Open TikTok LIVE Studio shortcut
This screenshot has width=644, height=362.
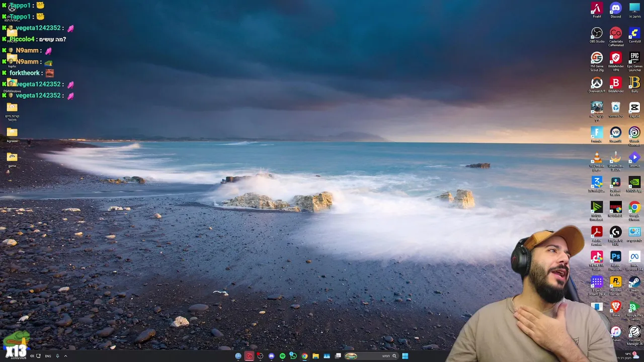597,260
